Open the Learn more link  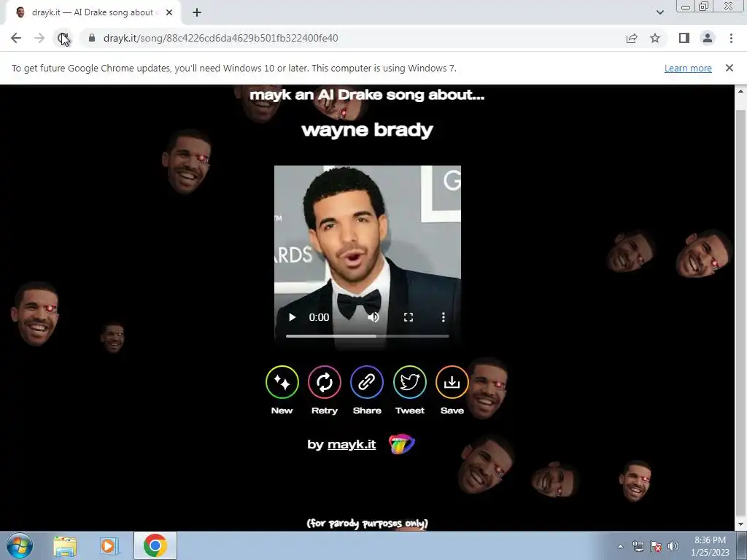pos(688,68)
